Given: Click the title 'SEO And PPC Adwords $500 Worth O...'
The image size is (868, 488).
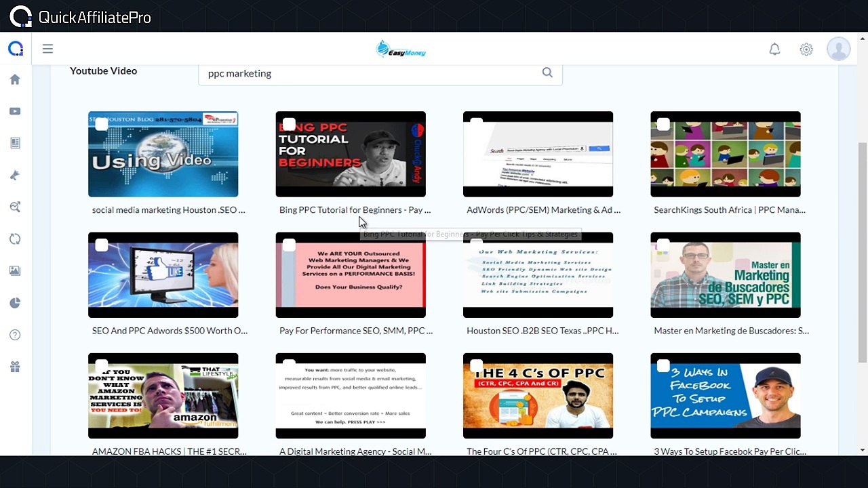Looking at the screenshot, I should [170, 331].
